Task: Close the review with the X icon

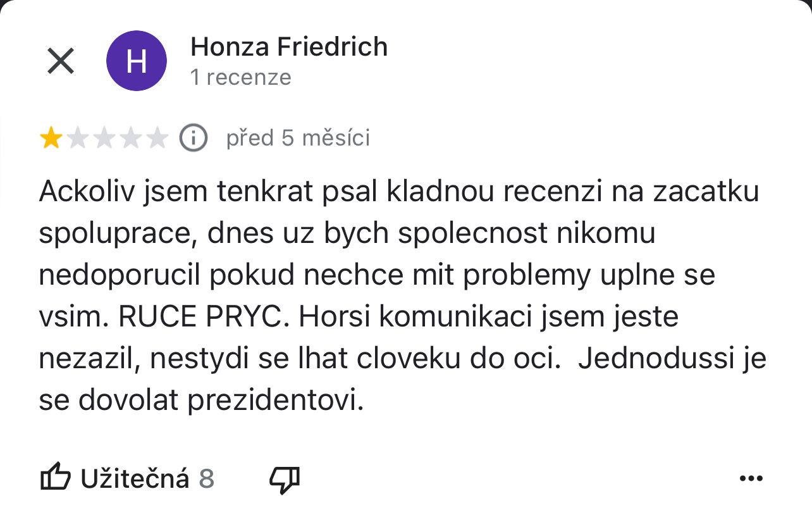Action: pyautogui.click(x=61, y=61)
